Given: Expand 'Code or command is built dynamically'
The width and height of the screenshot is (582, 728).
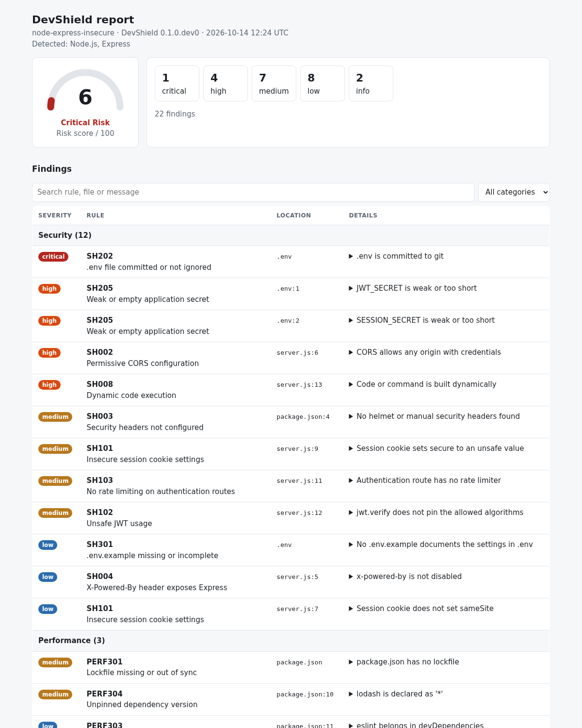Looking at the screenshot, I should [422, 384].
